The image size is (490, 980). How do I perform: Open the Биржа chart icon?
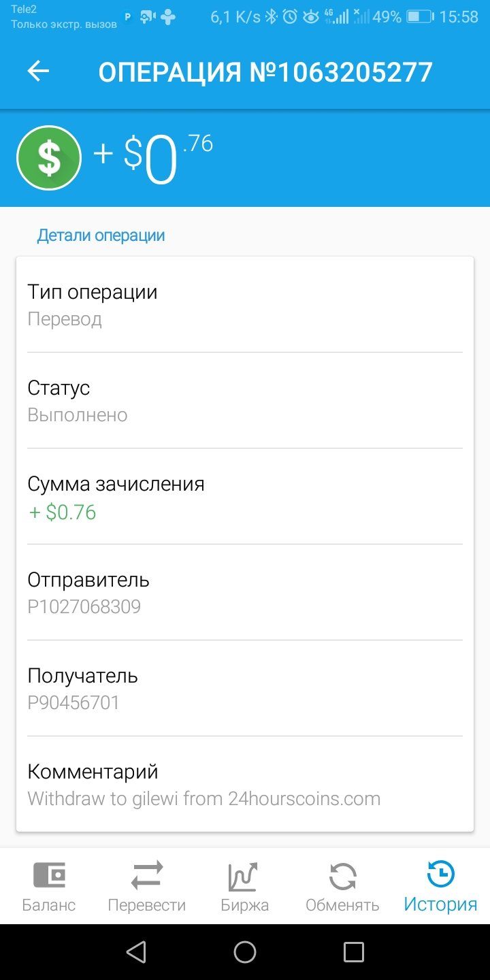244,877
